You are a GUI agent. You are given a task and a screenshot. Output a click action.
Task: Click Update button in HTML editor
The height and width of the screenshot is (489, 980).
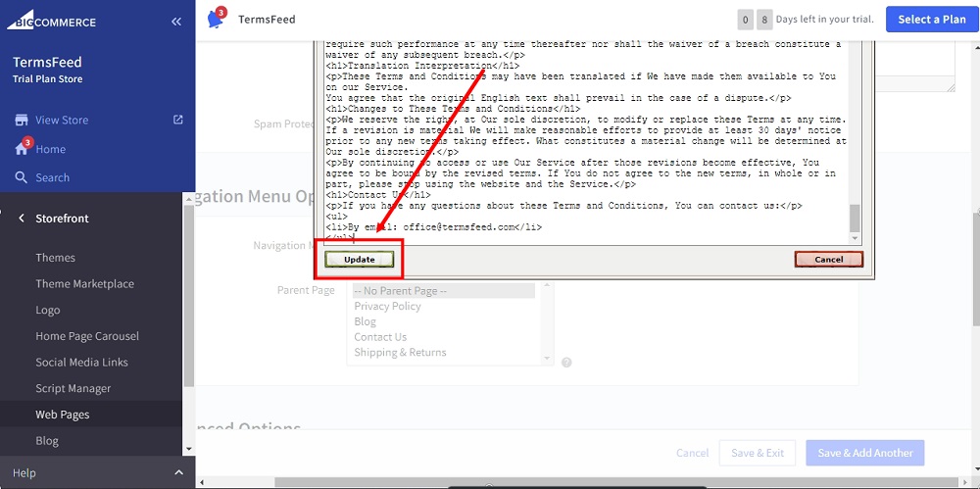coord(360,259)
